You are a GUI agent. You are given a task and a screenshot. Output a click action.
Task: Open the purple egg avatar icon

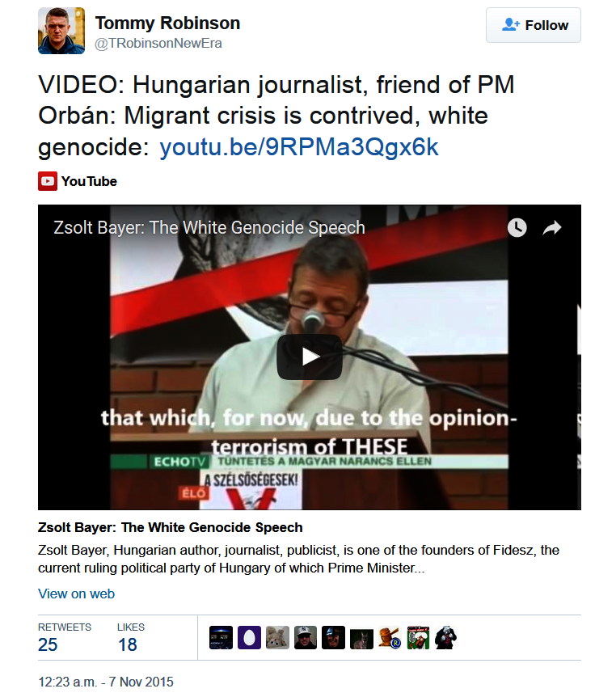tap(249, 637)
